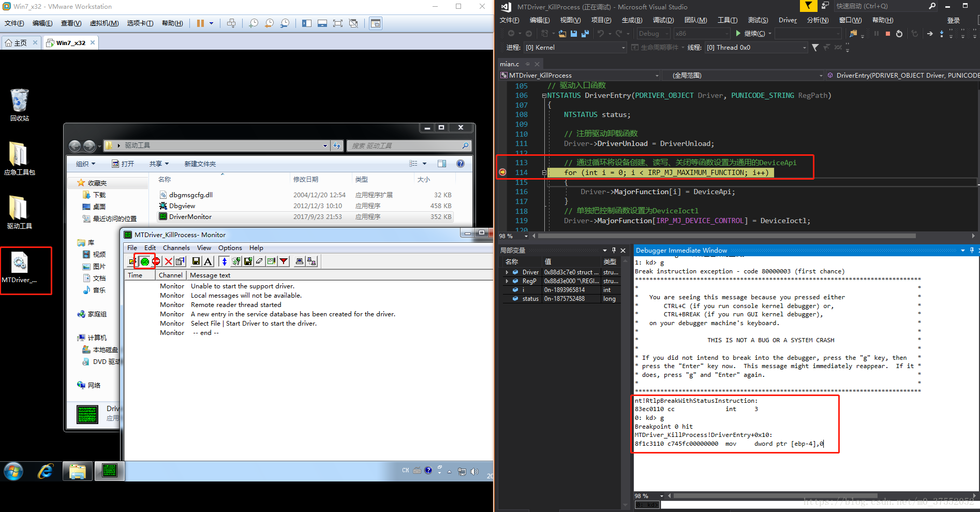The image size is (980, 512).
Task: Open the editor 98 % zoom dropdown
Action: coord(526,236)
